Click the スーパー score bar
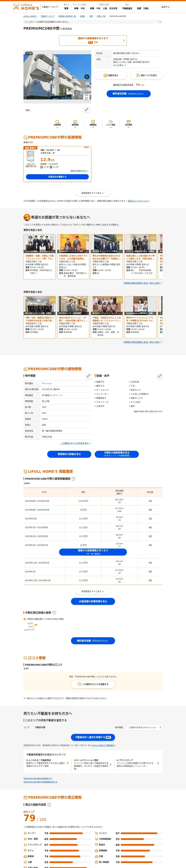 (x=71, y=833)
